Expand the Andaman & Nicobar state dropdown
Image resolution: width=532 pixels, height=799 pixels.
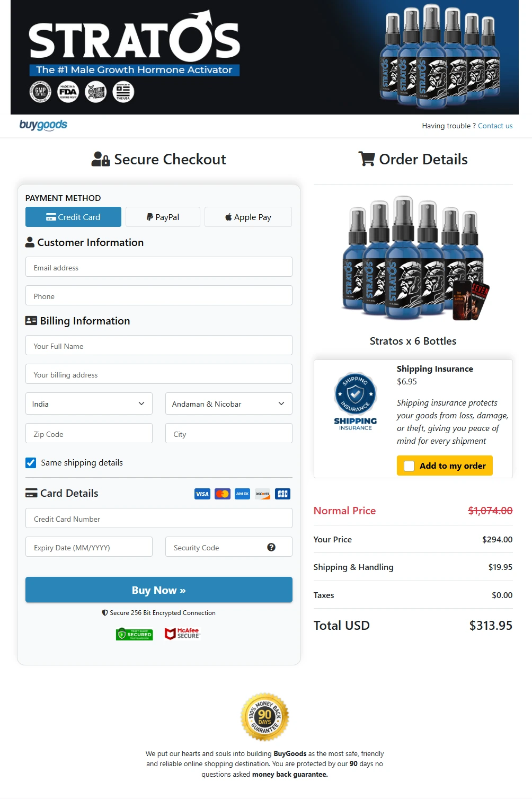pyautogui.click(x=229, y=403)
